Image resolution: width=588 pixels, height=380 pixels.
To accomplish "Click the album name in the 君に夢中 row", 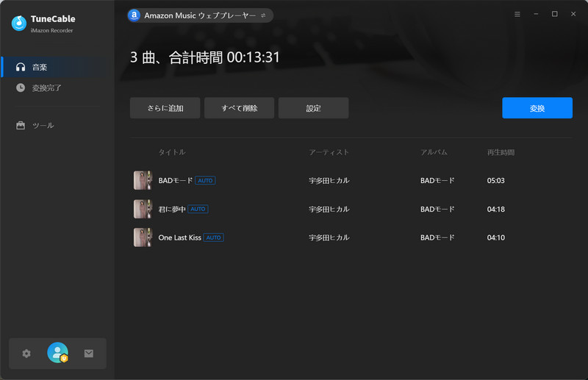I will (437, 209).
